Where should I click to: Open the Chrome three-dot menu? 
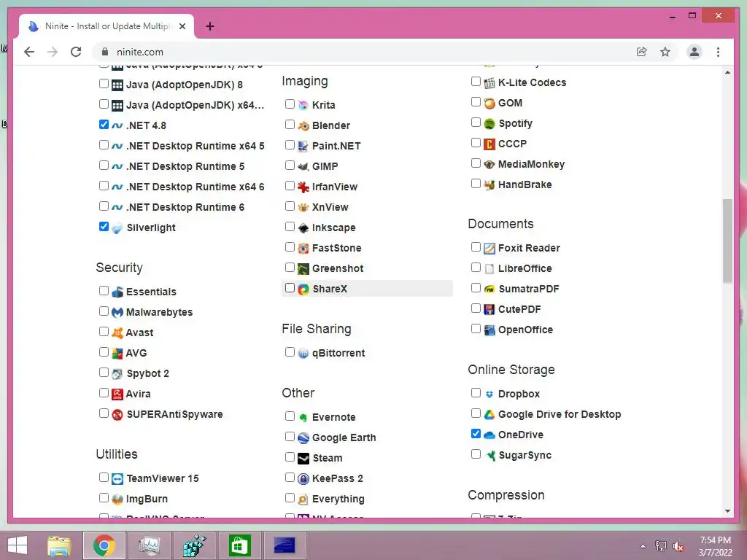718,52
